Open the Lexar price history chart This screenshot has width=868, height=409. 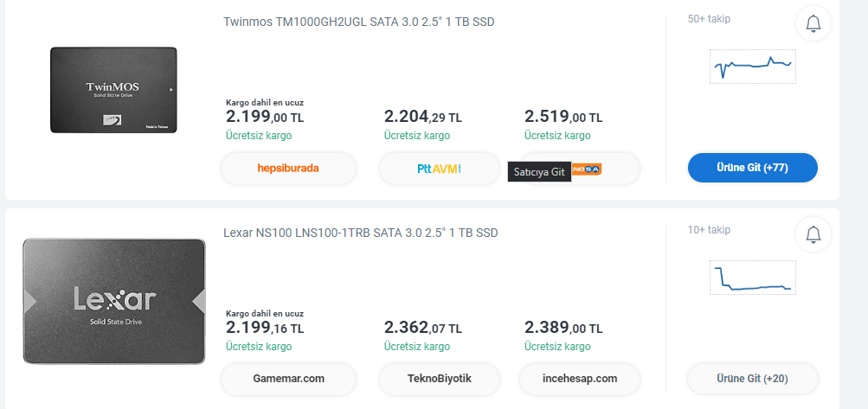(x=752, y=277)
